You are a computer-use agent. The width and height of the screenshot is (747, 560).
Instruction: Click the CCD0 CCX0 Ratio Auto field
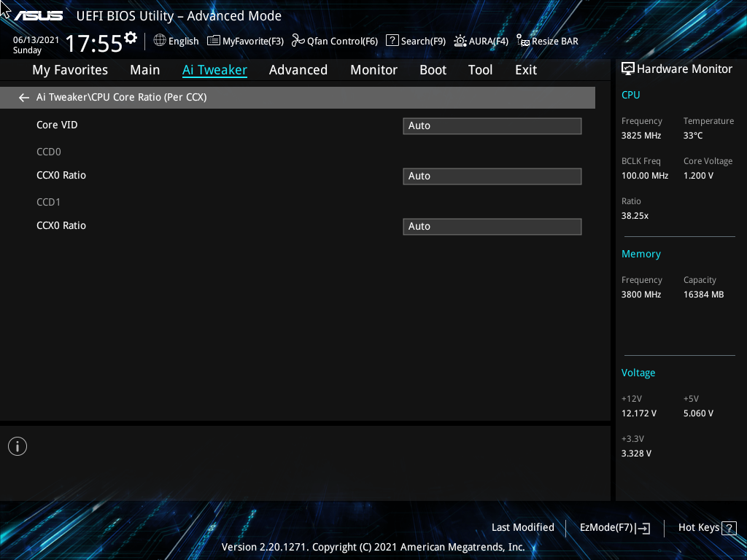tap(492, 176)
